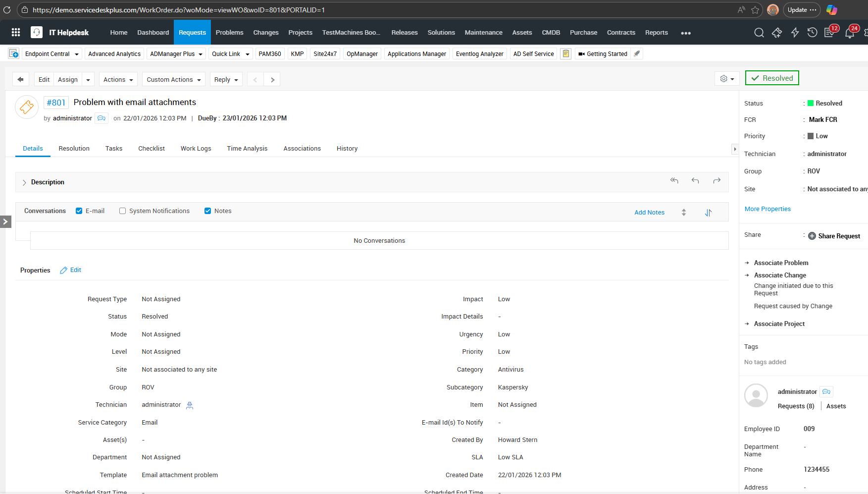The height and width of the screenshot is (494, 868).
Task: Open the Reply dropdown
Action: point(226,80)
